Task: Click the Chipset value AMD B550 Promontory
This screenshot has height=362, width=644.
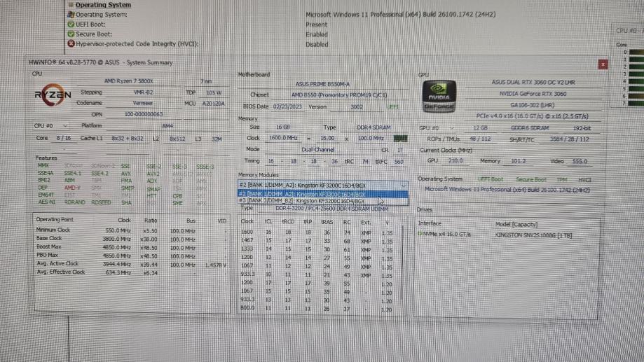Action: click(339, 95)
